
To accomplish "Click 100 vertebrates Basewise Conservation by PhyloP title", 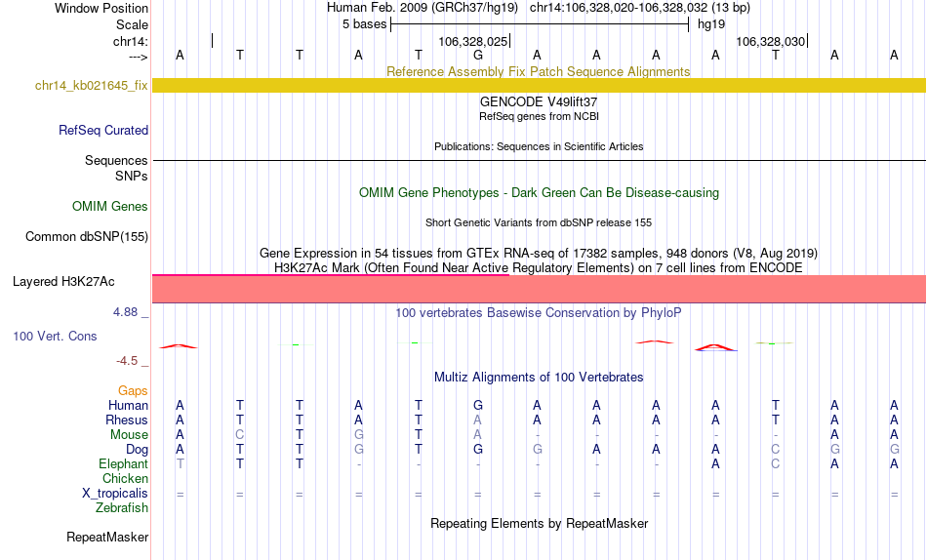I will click(x=539, y=313).
